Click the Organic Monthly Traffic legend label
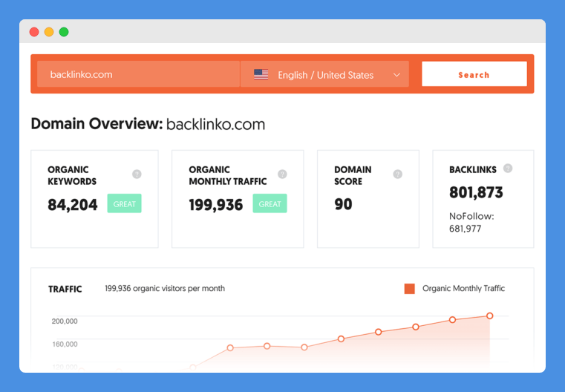This screenshot has width=565, height=392. click(464, 288)
